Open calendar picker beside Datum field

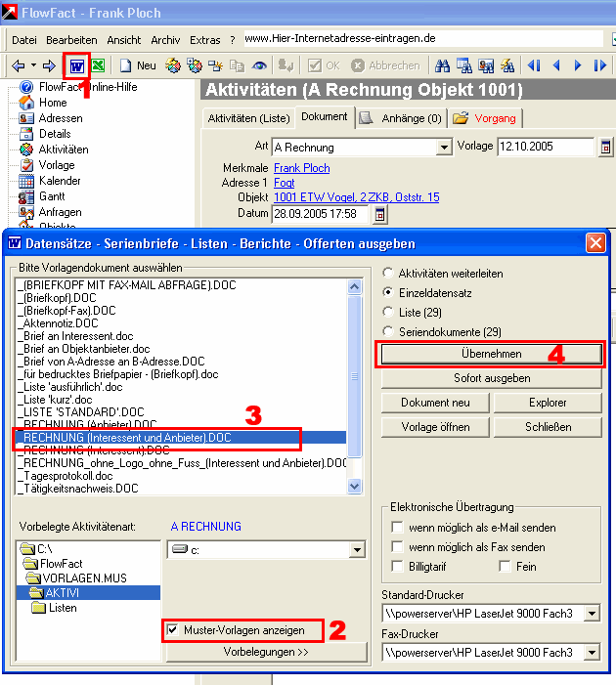tap(379, 215)
